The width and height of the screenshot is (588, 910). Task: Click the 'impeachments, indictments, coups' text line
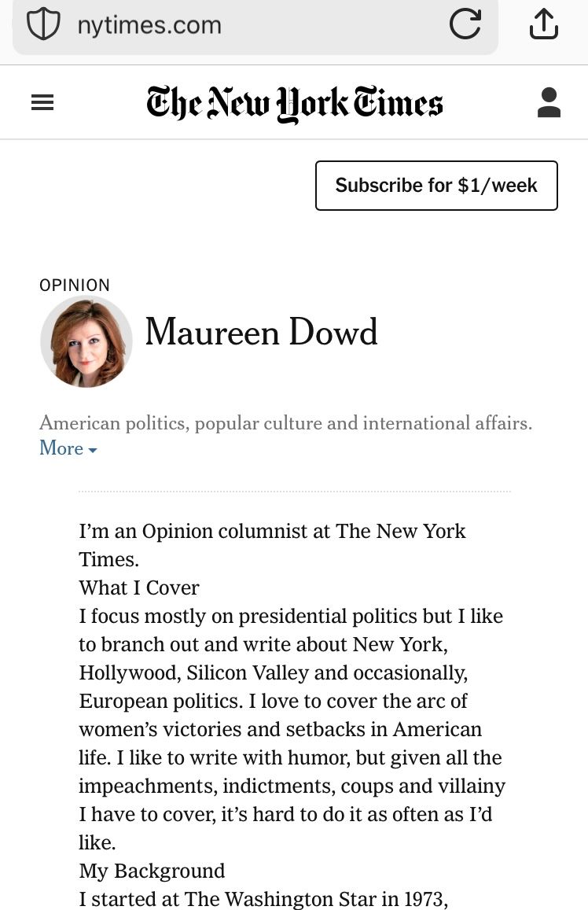[x=292, y=787]
